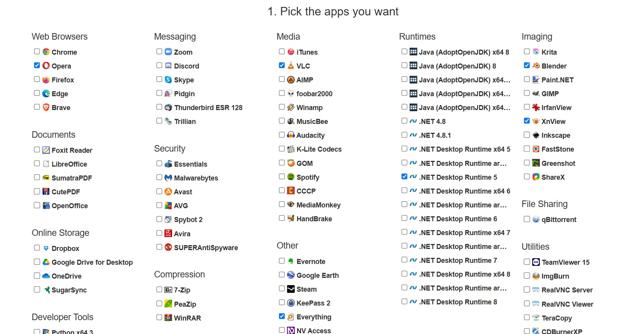The image size is (644, 334).
Task: Tick the qBittorrent checkbox
Action: pos(527,219)
